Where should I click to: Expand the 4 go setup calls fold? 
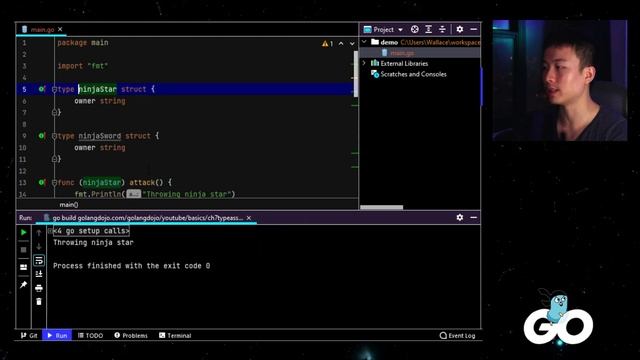coord(50,231)
